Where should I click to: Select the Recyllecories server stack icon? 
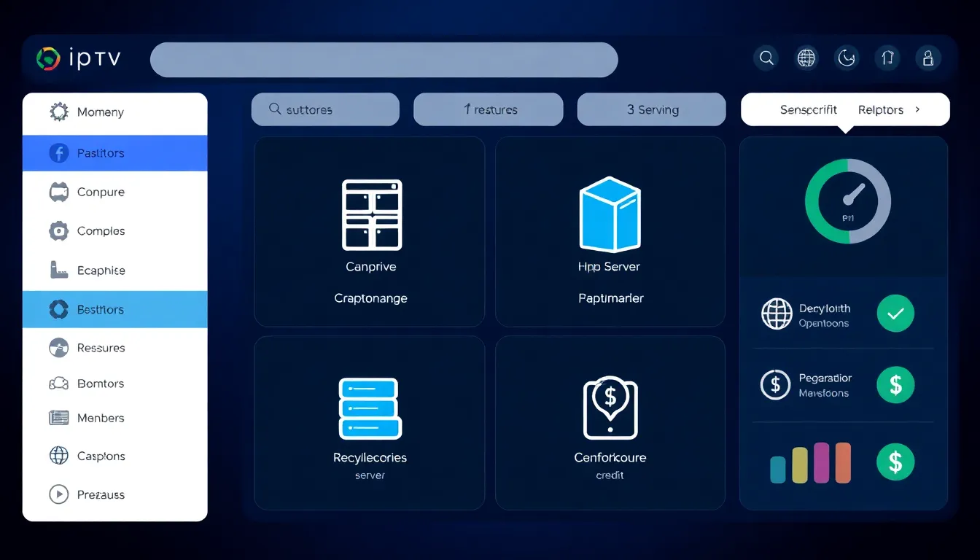370,408
